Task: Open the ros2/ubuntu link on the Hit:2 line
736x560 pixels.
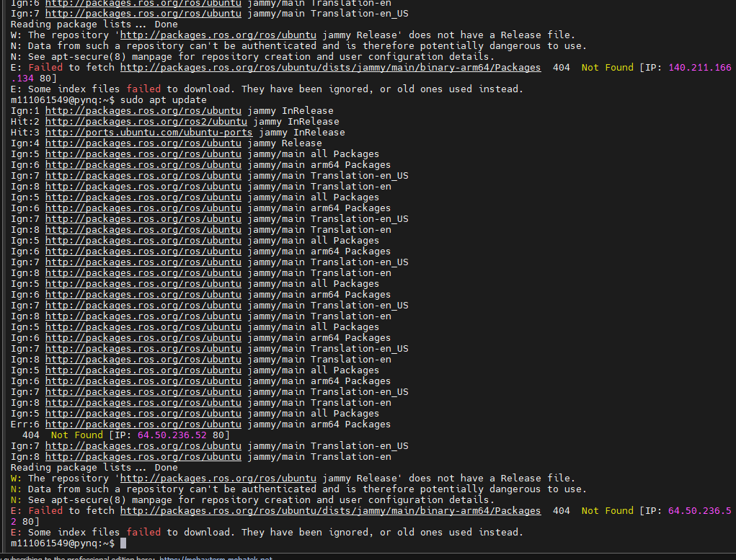Action: pyautogui.click(x=146, y=122)
